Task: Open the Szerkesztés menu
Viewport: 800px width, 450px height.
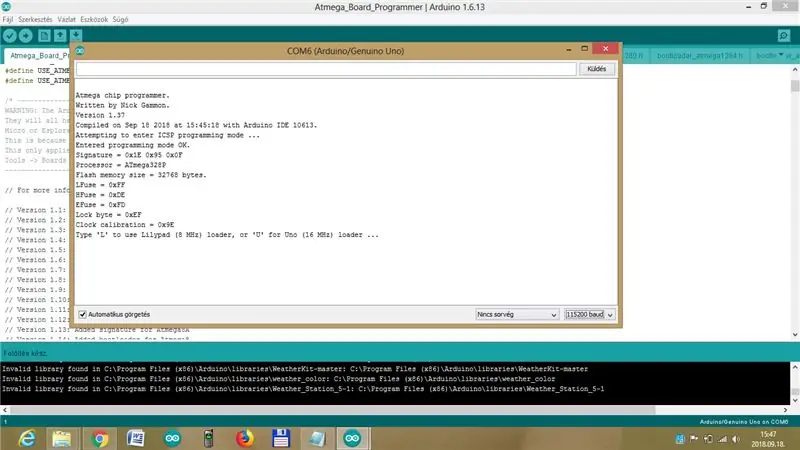Action: (x=35, y=19)
